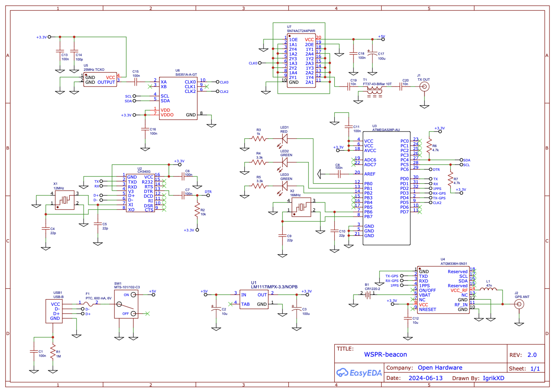This screenshot has height=392, width=555.
Task: Select the U7 SN74ACT244PWR buffer symbol
Action: (301, 60)
